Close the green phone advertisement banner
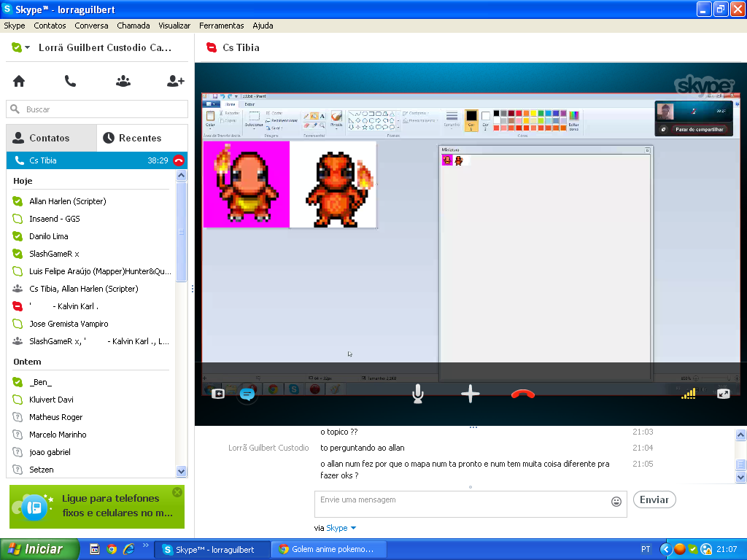Screen dimensions: 747x560 [177, 492]
